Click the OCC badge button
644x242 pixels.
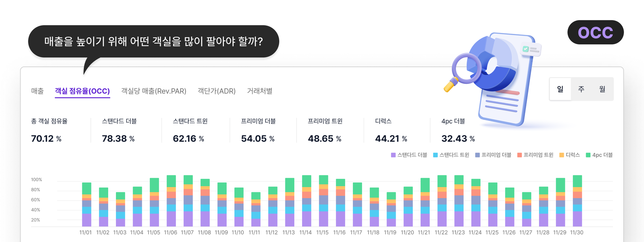595,32
